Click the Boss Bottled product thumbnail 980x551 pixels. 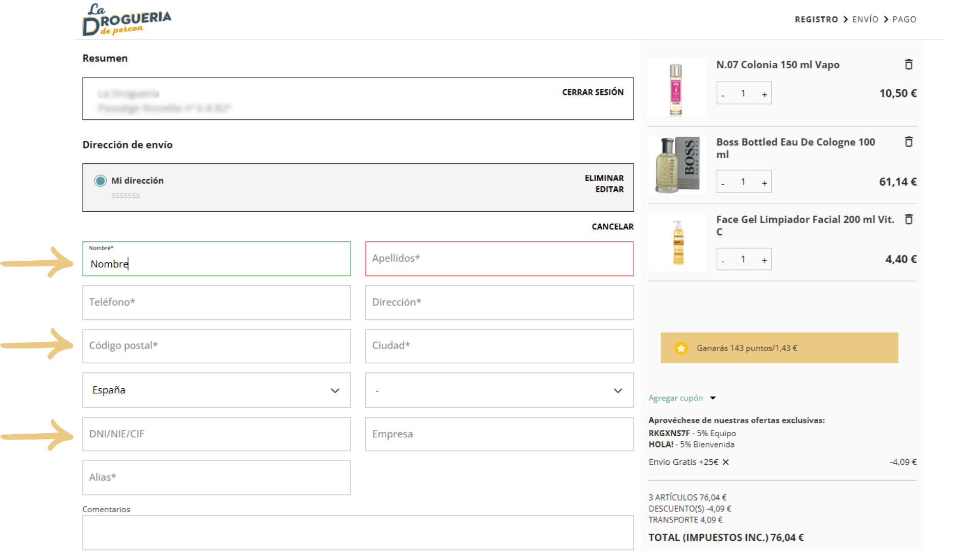pos(677,165)
